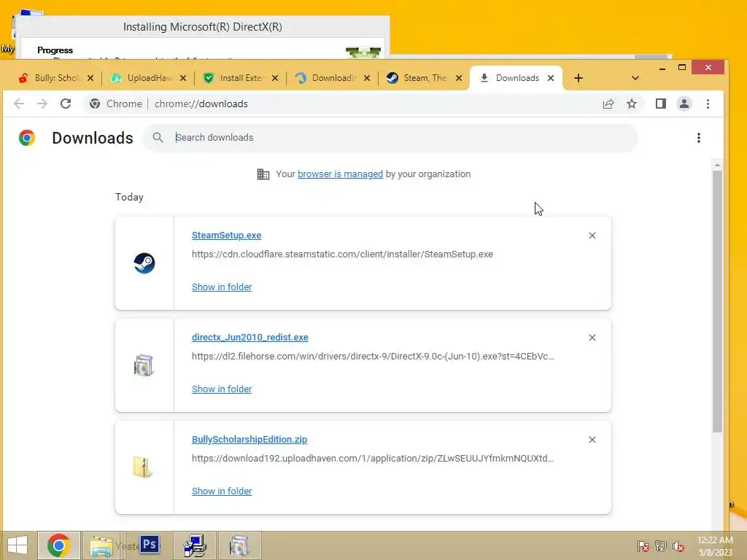Click the Steam icon of SteamSetup.exe

(144, 263)
